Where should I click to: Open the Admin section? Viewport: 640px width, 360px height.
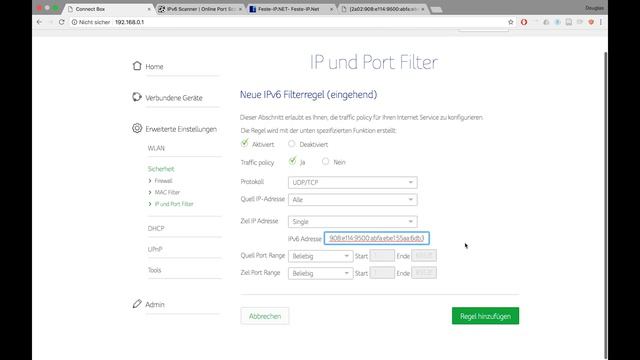[155, 304]
